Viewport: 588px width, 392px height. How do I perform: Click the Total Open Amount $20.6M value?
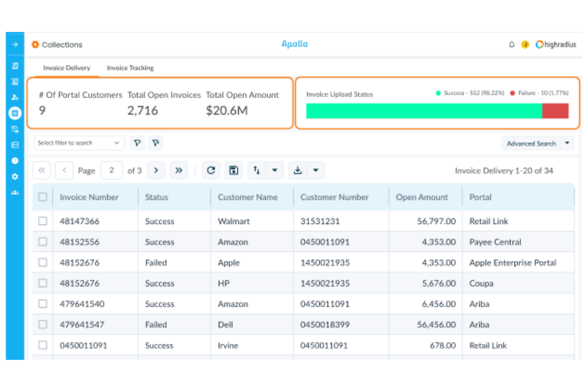click(227, 110)
